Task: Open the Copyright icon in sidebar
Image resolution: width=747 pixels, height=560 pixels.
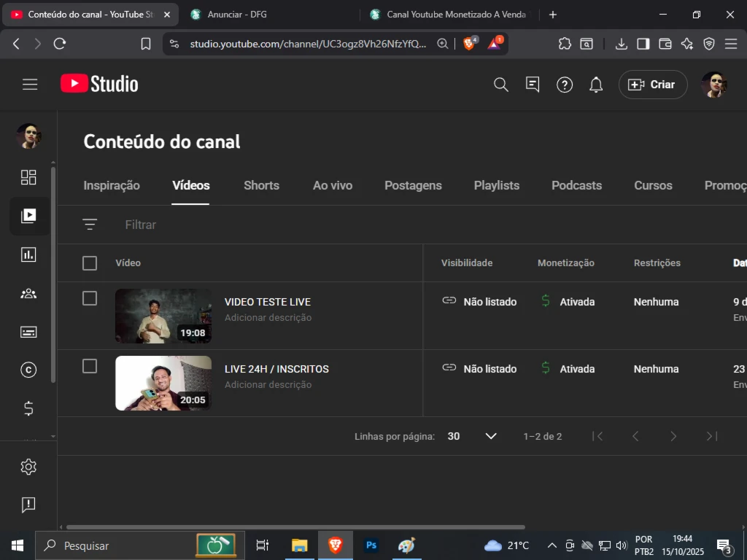Action: (28, 370)
